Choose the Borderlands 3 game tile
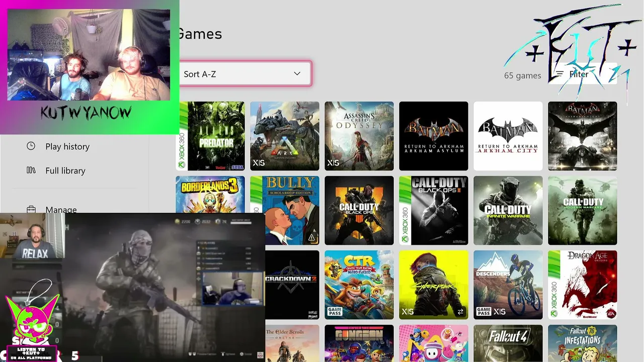 (210, 195)
